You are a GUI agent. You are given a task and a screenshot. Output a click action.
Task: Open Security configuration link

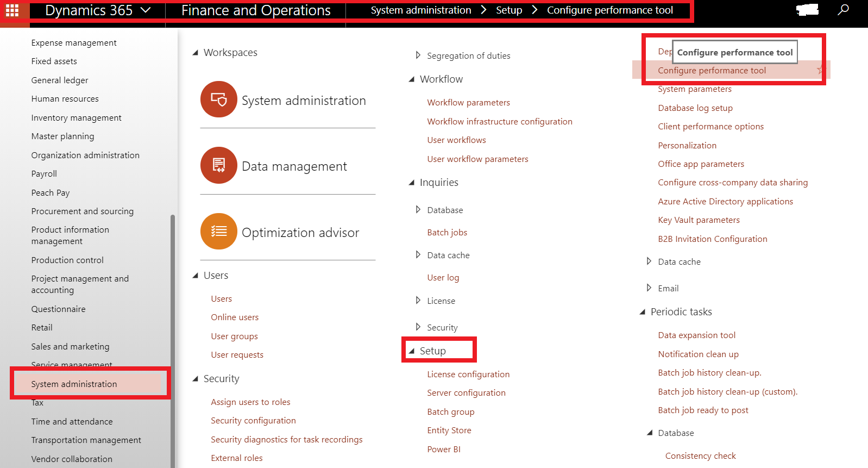tap(253, 420)
